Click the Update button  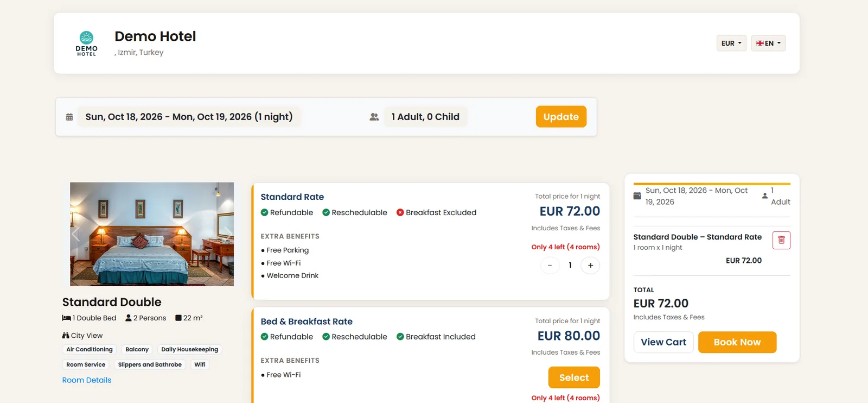(x=561, y=117)
